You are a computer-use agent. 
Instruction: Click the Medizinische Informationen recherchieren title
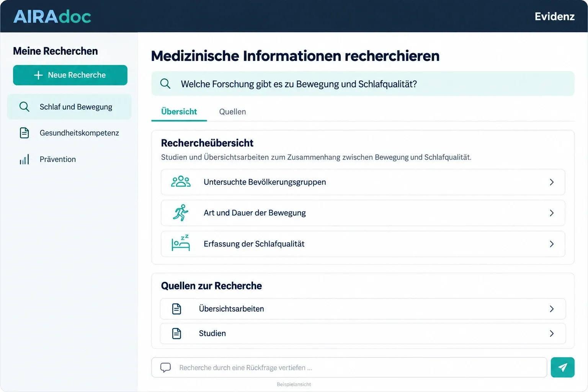click(x=295, y=56)
